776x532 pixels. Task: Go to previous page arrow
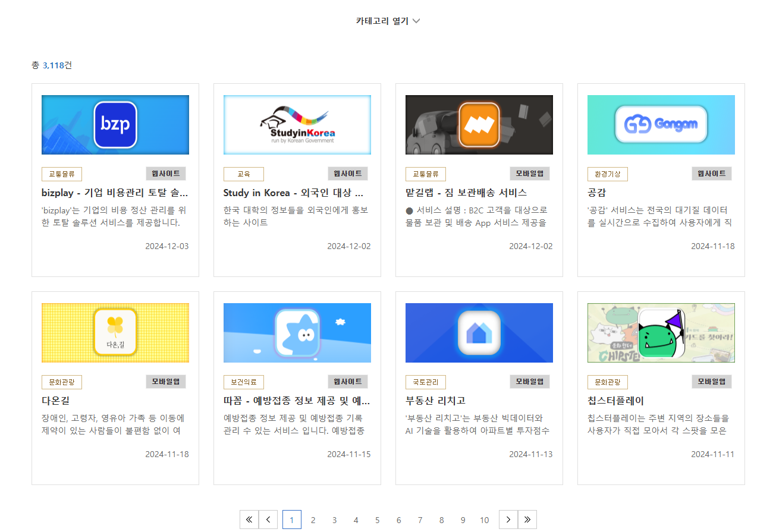point(268,520)
